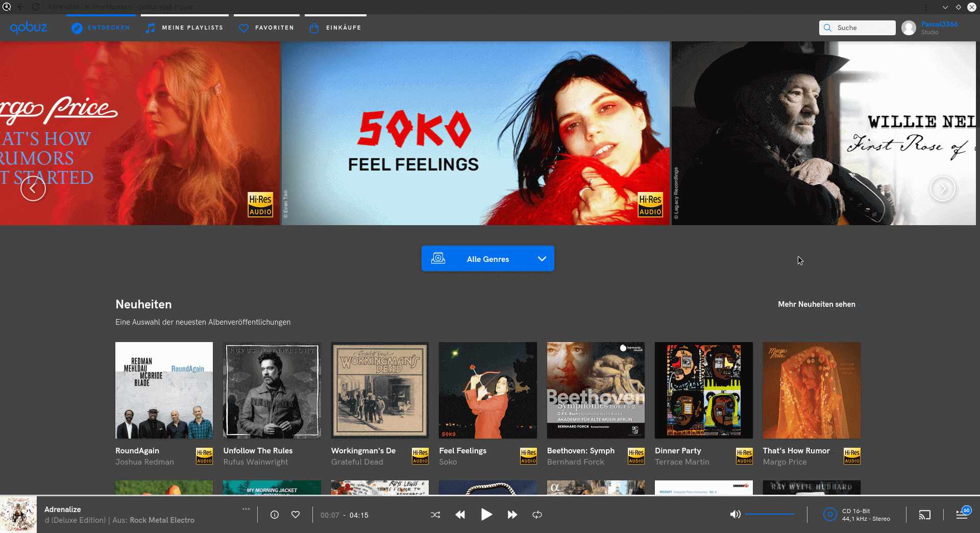Click Hi-Res badge next to Feel Feelings
Image resolution: width=980 pixels, height=533 pixels.
[x=528, y=456]
